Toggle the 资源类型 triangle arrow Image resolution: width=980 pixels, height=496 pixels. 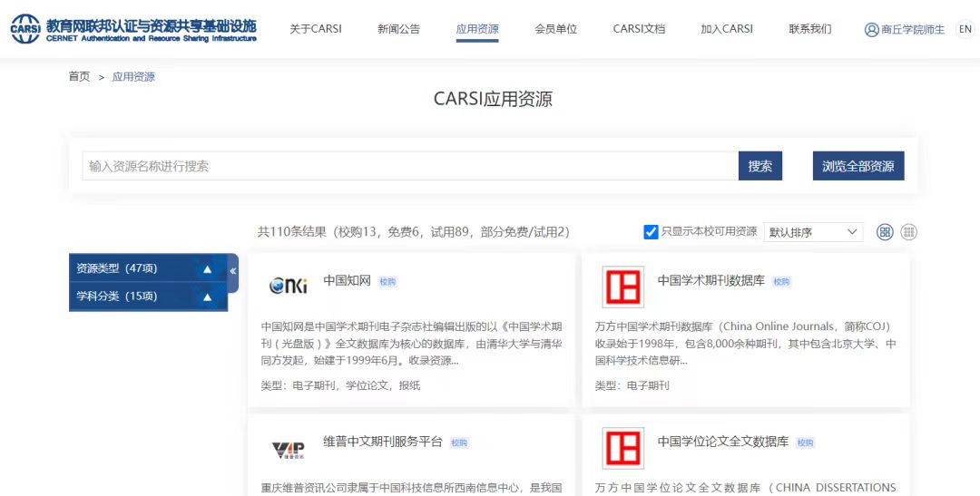coord(208,269)
